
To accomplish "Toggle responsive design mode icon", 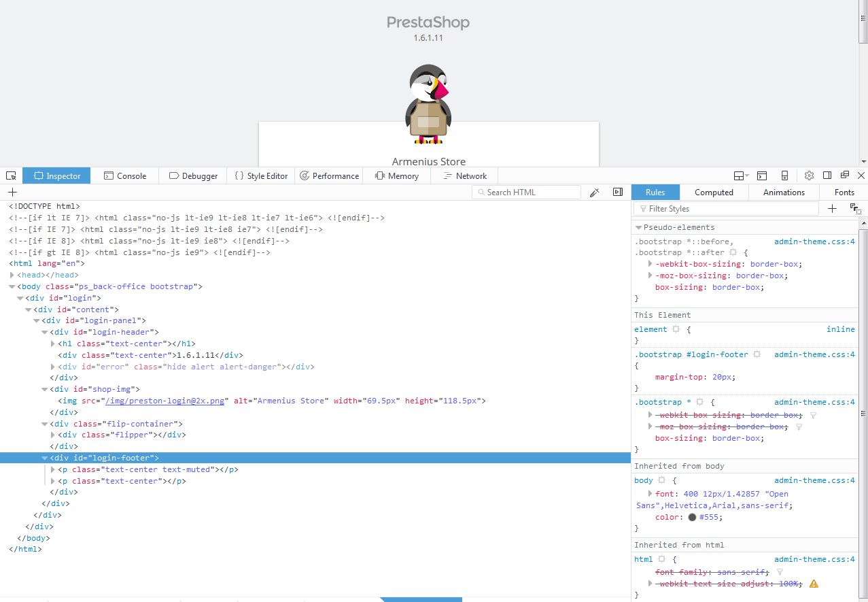I will (784, 175).
